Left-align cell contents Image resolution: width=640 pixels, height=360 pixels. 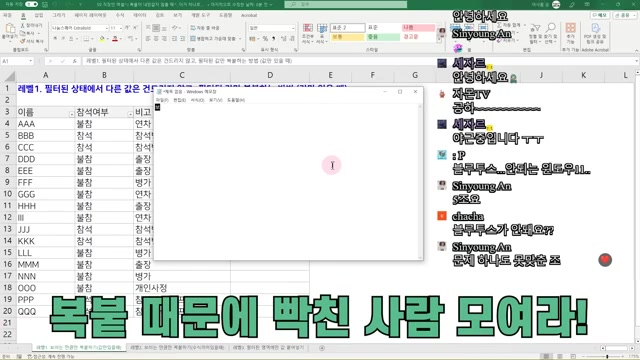(148, 38)
